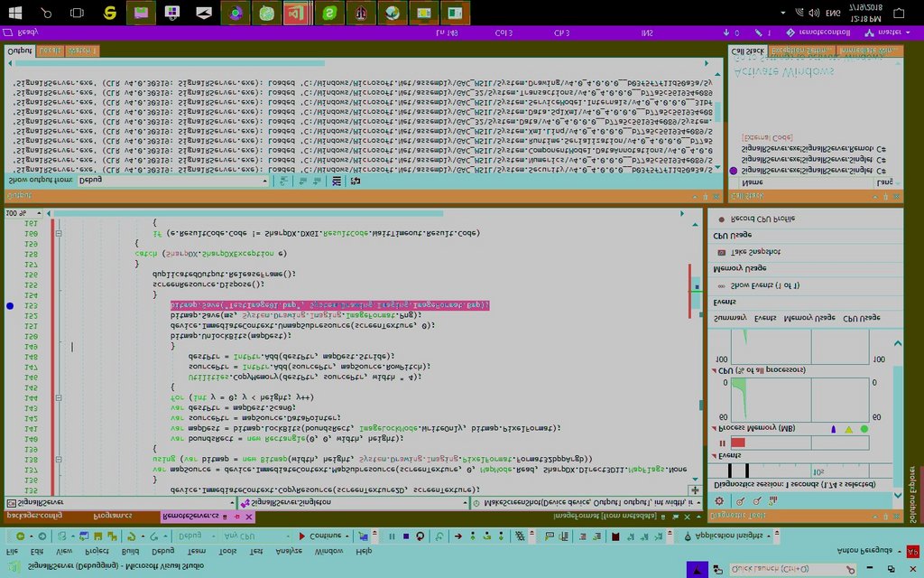Stop debugging with the square stop icon
Viewport: 924px width, 578px height.
[x=406, y=536]
